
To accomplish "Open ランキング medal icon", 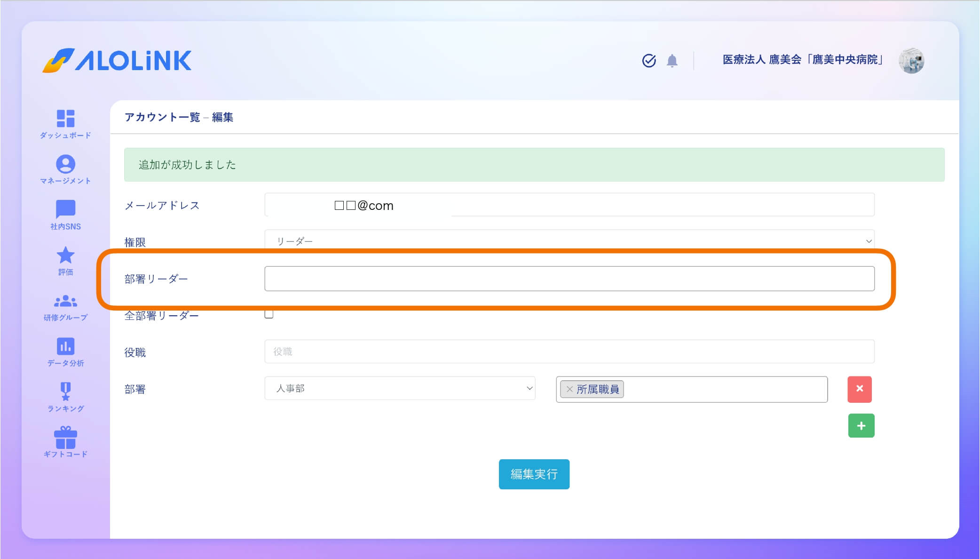I will (65, 391).
